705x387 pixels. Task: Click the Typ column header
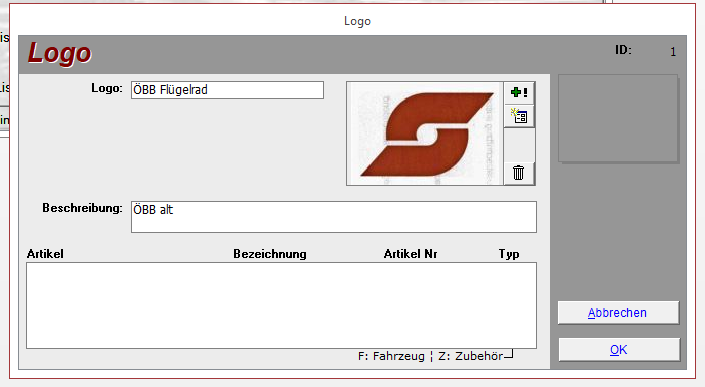(x=509, y=254)
